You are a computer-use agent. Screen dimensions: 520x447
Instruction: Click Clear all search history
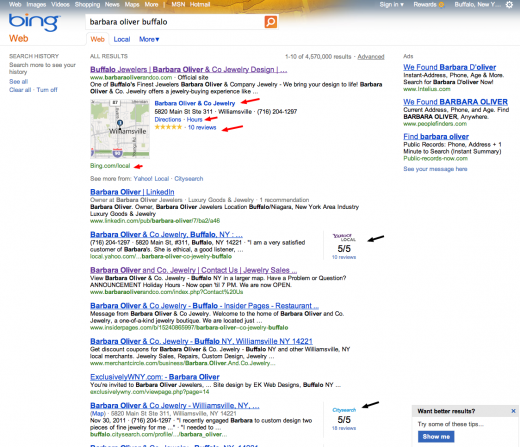tap(20, 90)
